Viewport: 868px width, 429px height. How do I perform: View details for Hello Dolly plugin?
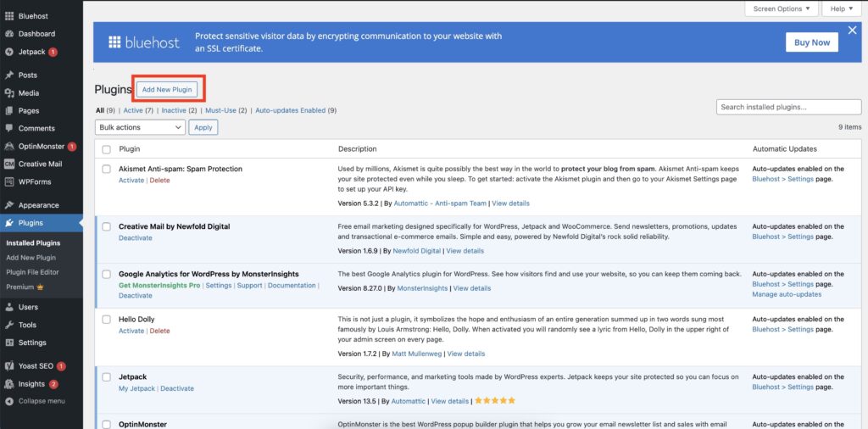[x=466, y=354]
